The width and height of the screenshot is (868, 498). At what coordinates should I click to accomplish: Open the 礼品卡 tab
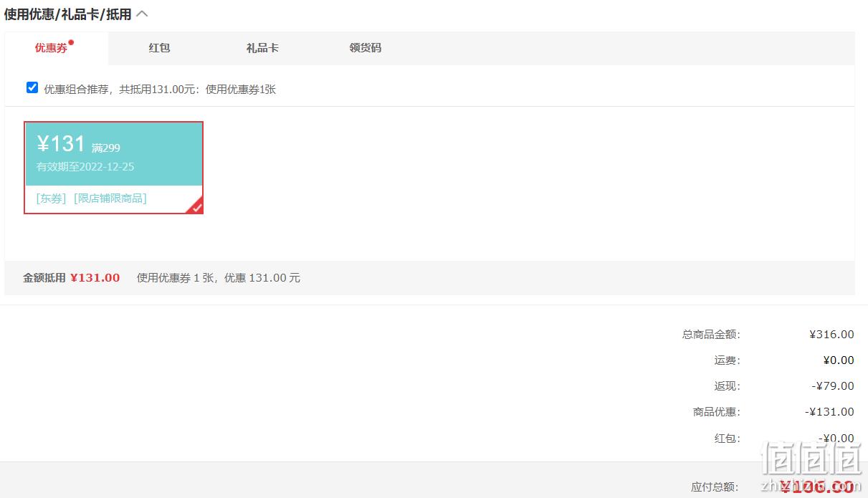tap(262, 48)
